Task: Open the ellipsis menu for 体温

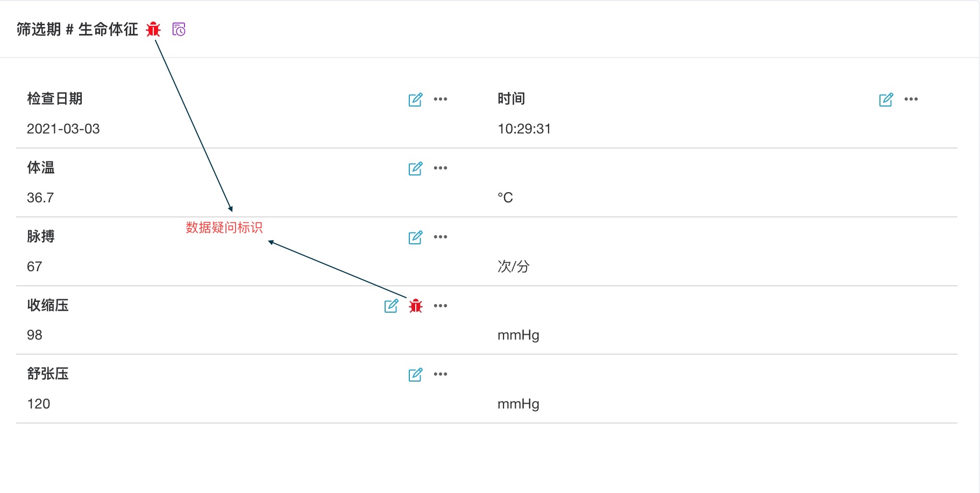Action: (x=441, y=168)
